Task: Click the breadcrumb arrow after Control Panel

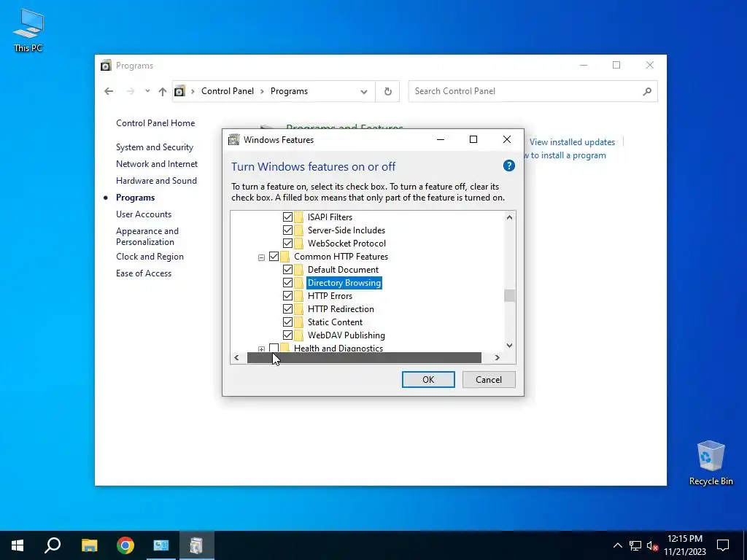Action: 262,91
